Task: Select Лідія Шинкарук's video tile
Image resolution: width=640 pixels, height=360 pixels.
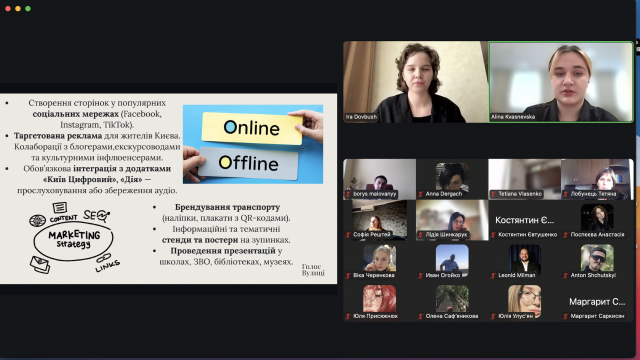Action: [x=452, y=220]
